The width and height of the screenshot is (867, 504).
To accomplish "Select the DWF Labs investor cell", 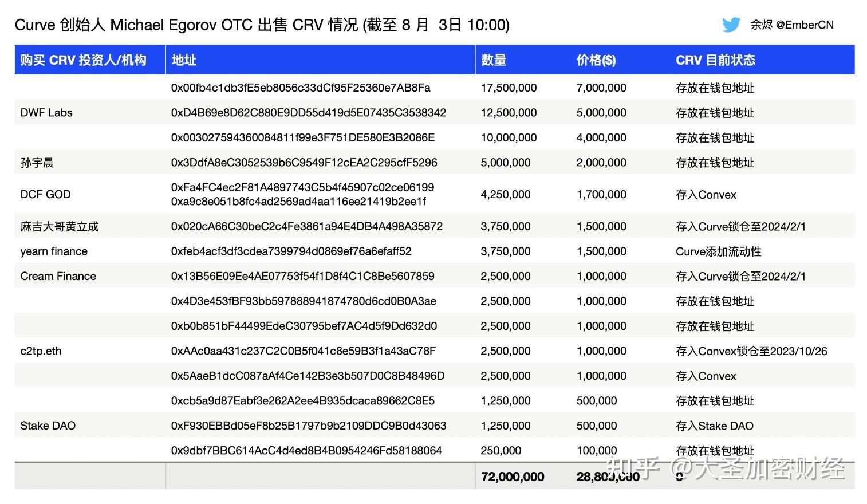I will click(x=46, y=113).
